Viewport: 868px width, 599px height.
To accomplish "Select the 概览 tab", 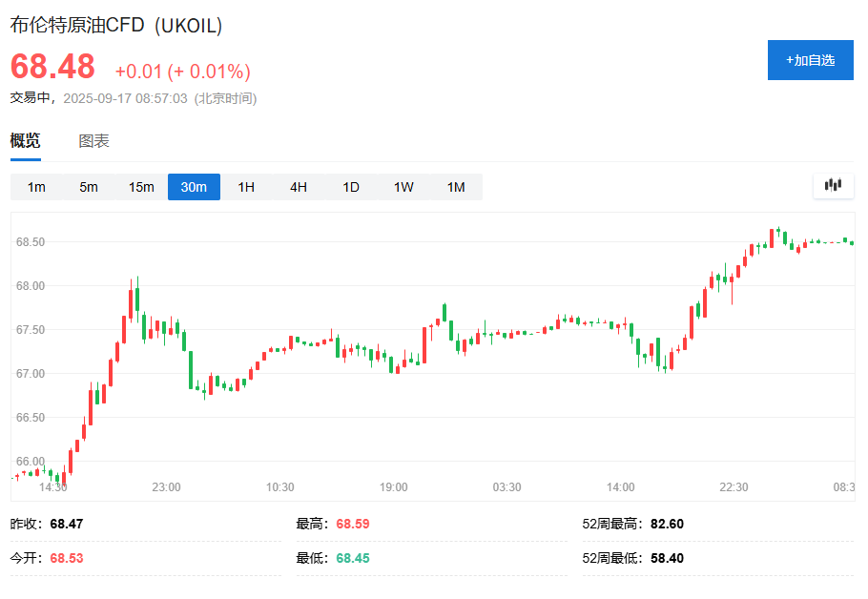I will tap(26, 140).
